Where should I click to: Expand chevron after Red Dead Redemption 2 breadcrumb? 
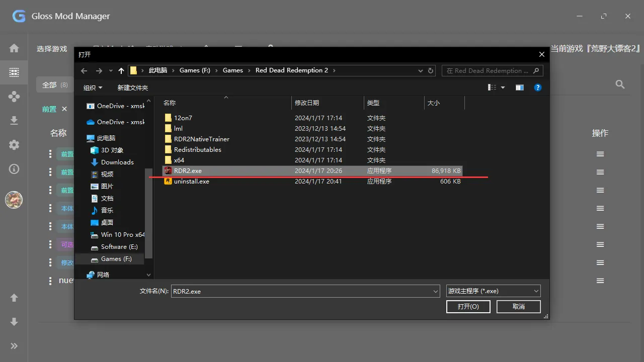click(334, 70)
